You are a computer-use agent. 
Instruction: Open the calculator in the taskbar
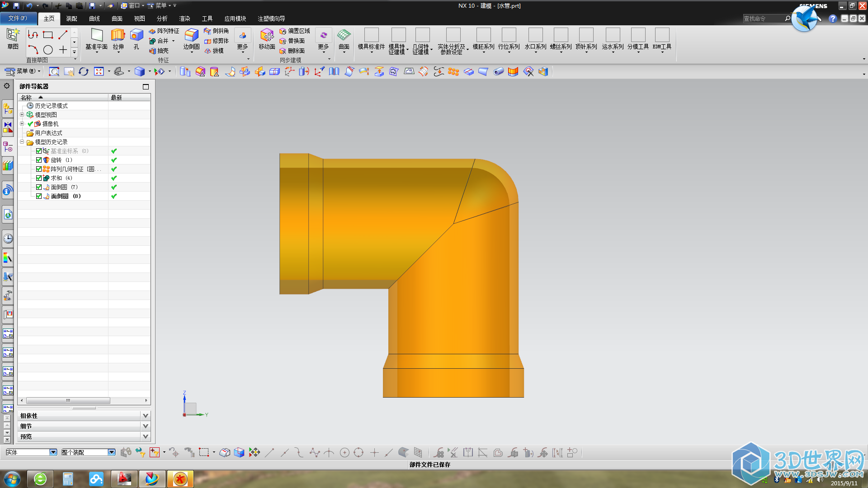pos(68,479)
